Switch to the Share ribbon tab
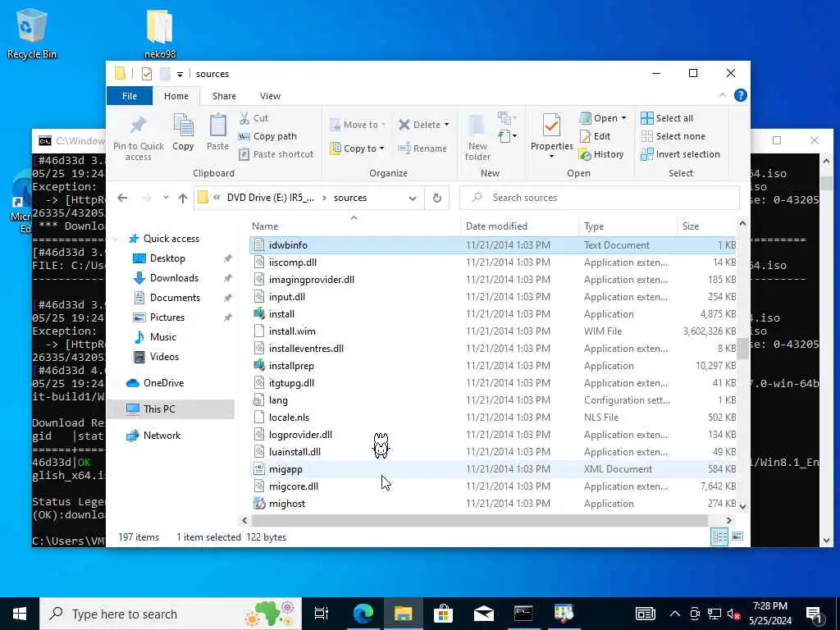 pyautogui.click(x=224, y=96)
